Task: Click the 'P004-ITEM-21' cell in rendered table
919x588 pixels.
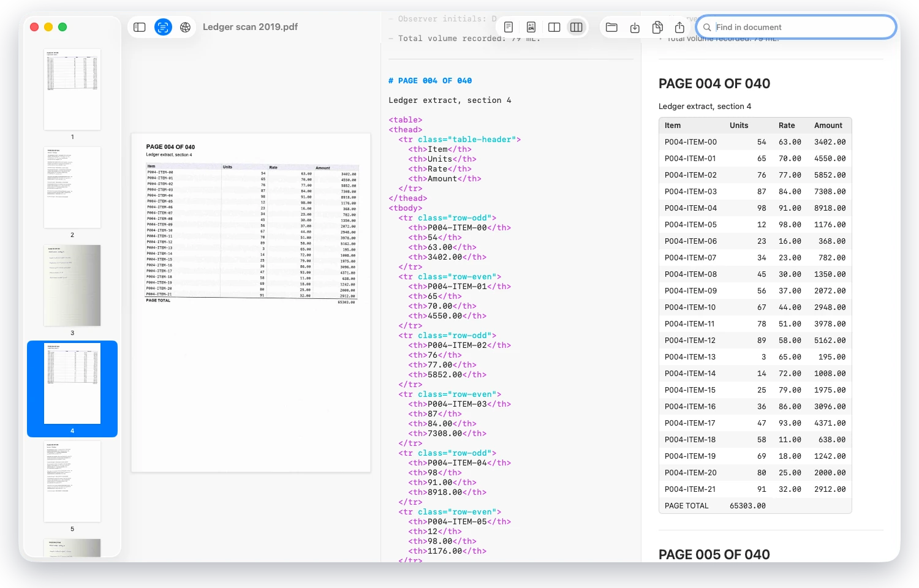Action: tap(690, 489)
